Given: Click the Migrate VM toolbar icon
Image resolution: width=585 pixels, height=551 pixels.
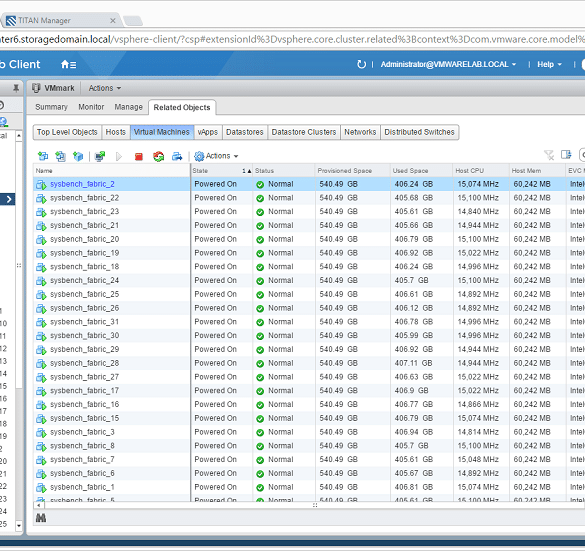Looking at the screenshot, I should pos(177,156).
